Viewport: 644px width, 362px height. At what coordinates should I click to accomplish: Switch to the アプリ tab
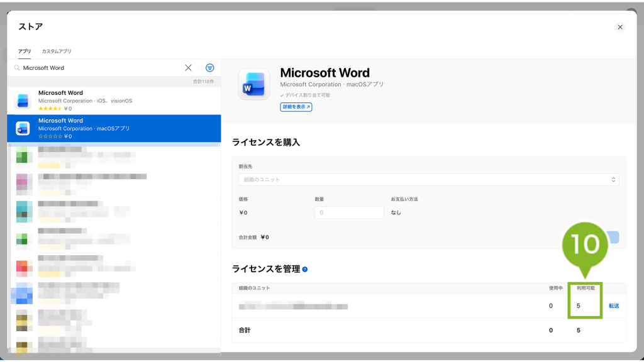coord(25,52)
